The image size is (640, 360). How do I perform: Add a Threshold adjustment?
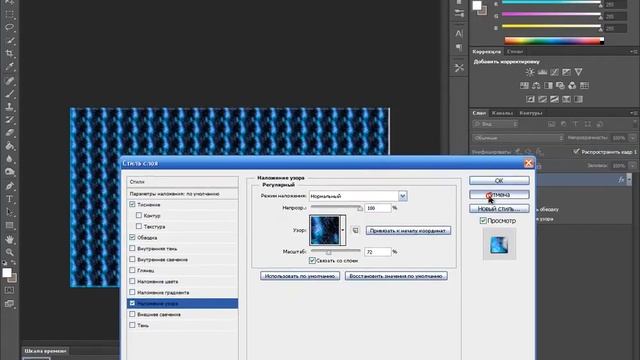[x=554, y=99]
